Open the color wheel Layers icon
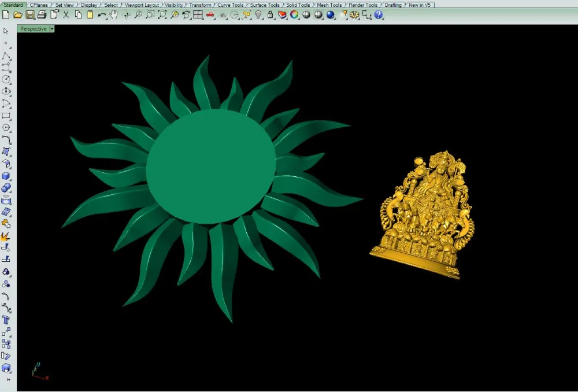578x392 pixels. tap(294, 15)
